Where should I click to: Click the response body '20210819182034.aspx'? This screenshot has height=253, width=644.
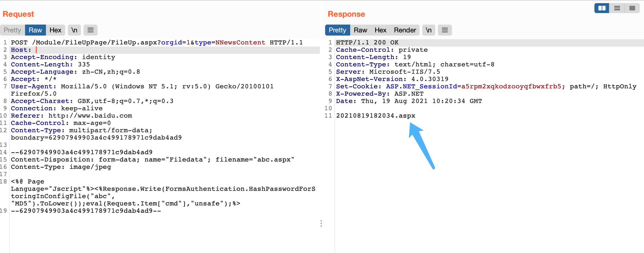[375, 116]
